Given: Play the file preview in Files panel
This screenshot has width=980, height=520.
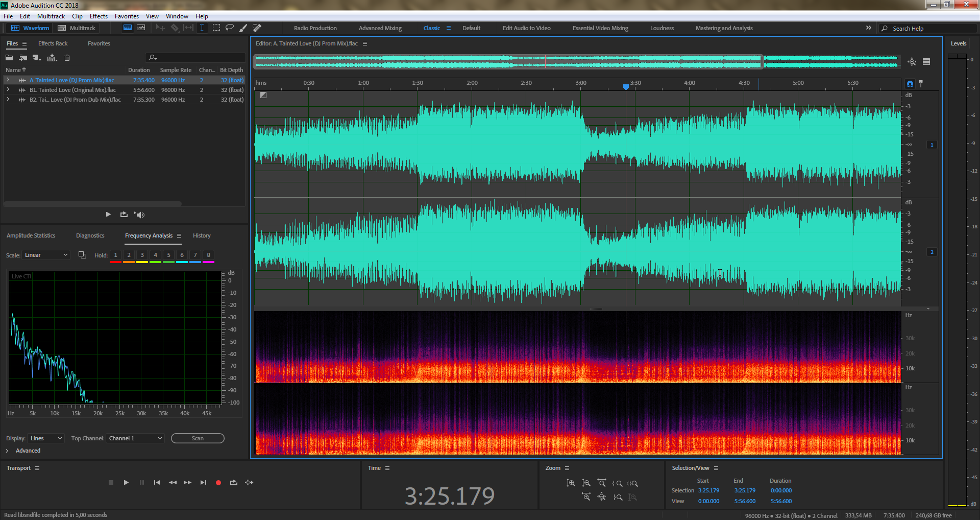Looking at the screenshot, I should (108, 215).
